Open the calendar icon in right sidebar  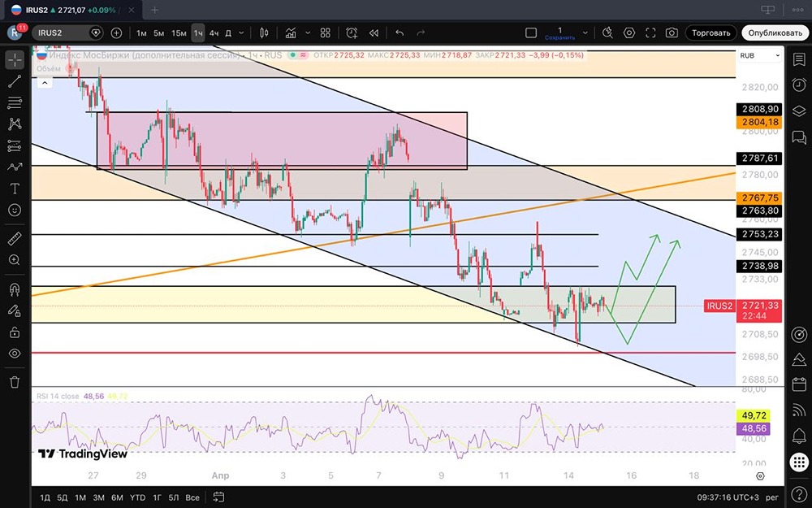799,384
